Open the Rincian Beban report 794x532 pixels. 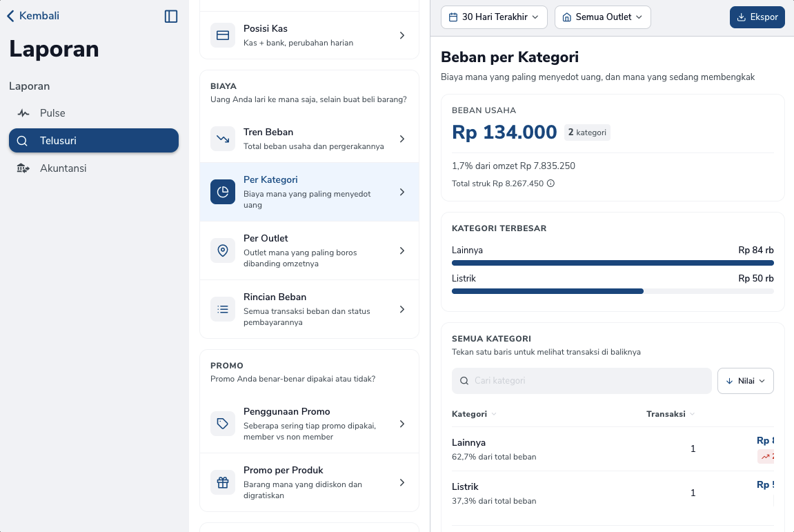tap(310, 309)
